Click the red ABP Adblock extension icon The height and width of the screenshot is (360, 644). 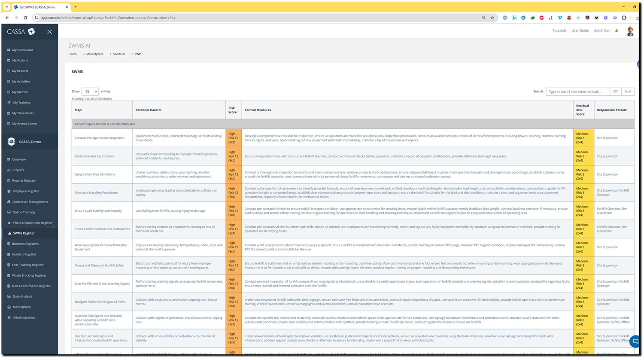point(541,18)
